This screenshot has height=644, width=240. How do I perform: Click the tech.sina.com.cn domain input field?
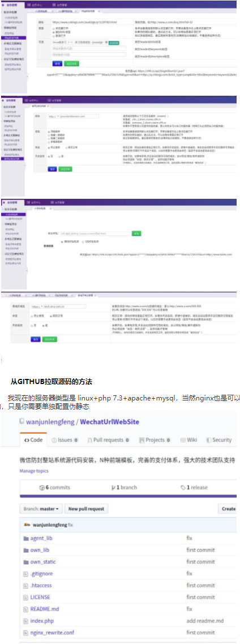pyautogui.click(x=65, y=306)
